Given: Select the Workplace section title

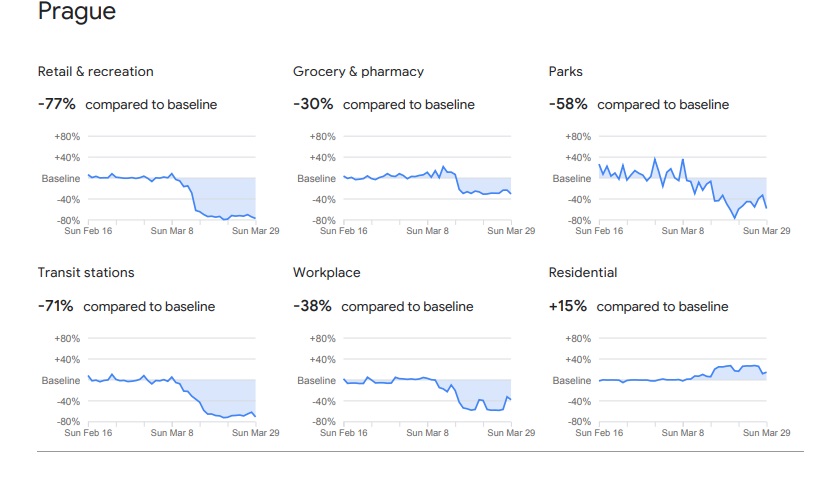Looking at the screenshot, I should pyautogui.click(x=327, y=273).
